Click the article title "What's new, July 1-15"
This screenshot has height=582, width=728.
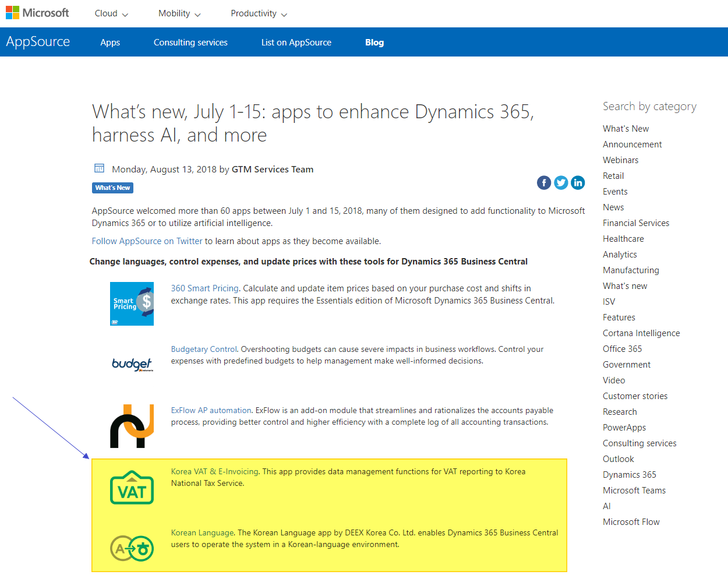point(313,123)
